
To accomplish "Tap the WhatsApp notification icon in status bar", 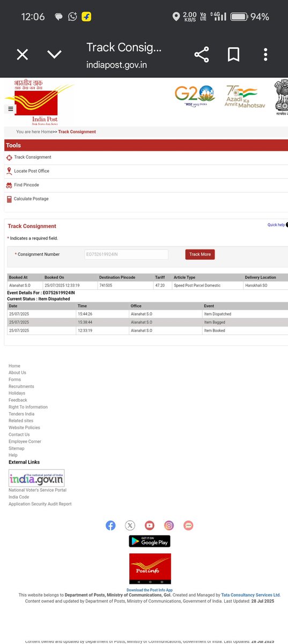I will pyautogui.click(x=73, y=17).
